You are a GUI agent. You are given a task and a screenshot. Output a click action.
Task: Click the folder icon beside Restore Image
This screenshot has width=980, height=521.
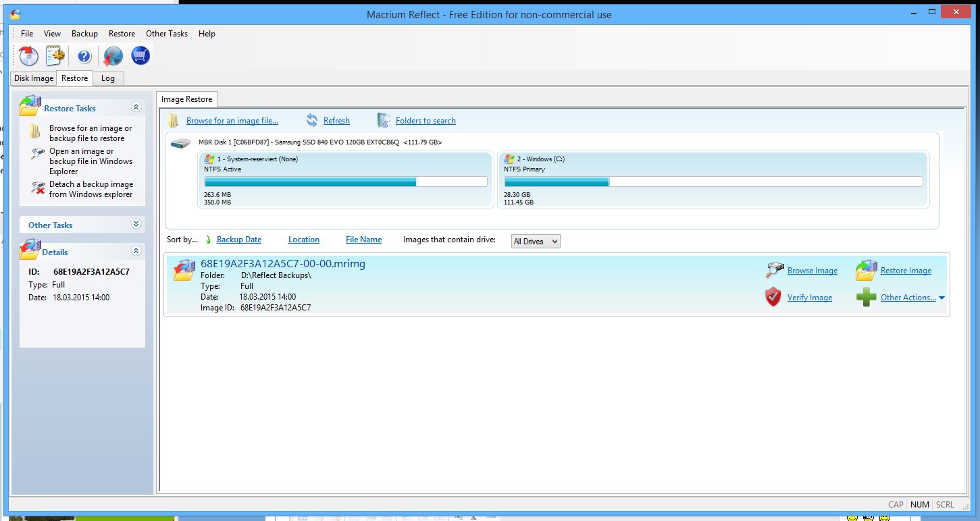point(866,270)
